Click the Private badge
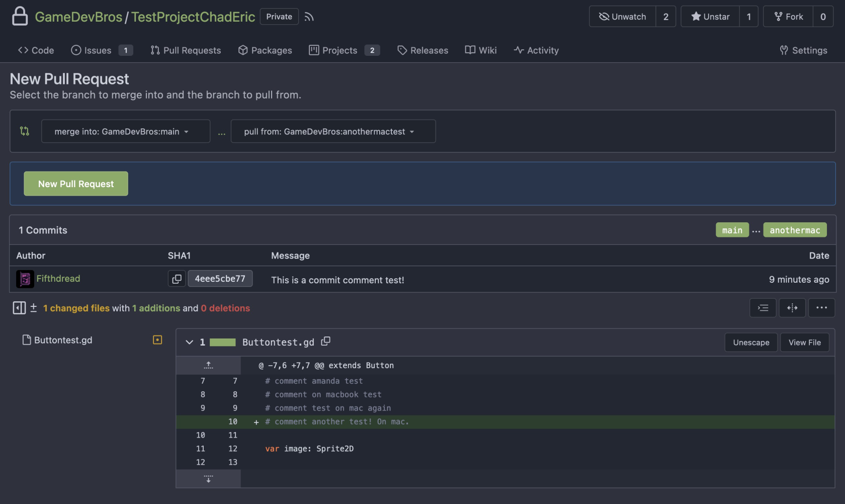The image size is (845, 504). (279, 17)
